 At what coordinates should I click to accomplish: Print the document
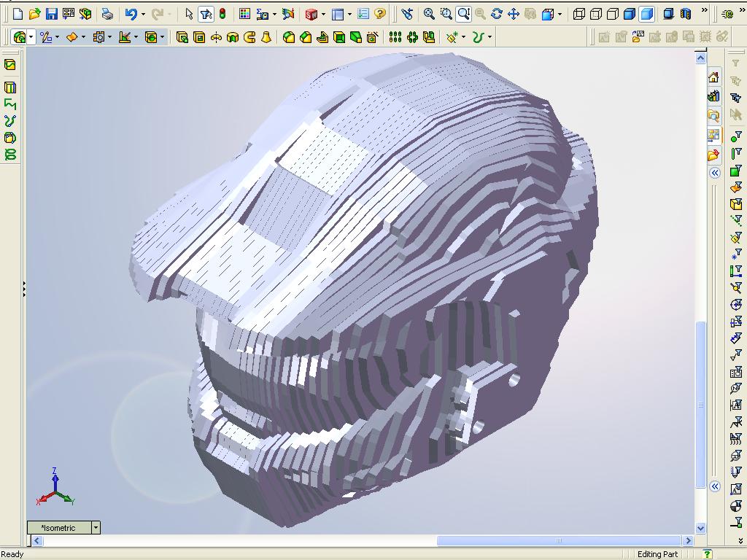[108, 15]
